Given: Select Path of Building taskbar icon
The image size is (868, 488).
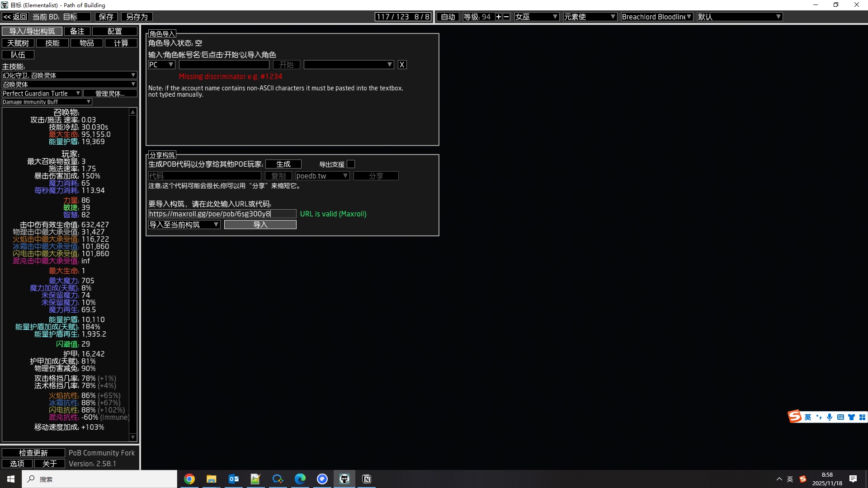Looking at the screenshot, I should click(x=344, y=479).
